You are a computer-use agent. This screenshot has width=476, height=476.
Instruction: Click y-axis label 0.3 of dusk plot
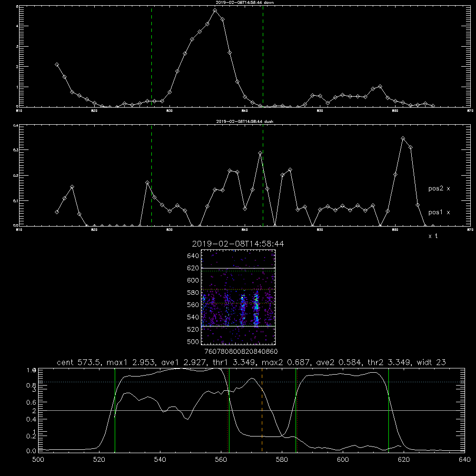coord(16,150)
